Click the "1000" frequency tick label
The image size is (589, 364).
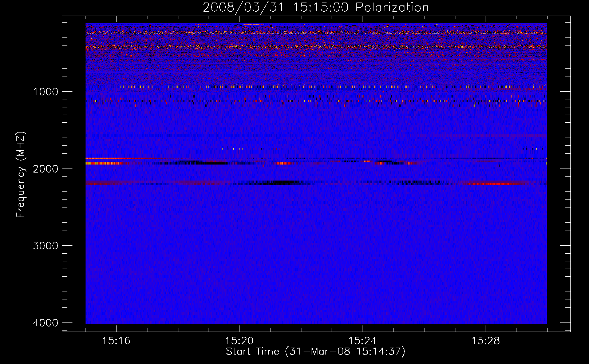click(46, 91)
